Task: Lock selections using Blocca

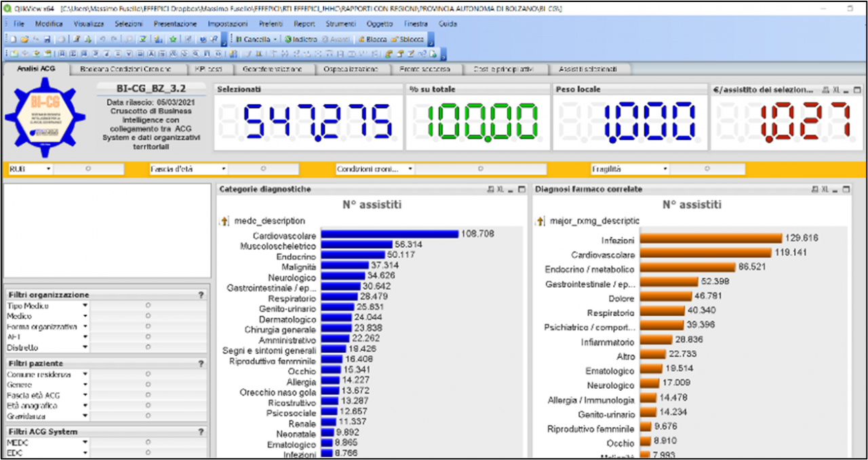Action: [x=372, y=39]
